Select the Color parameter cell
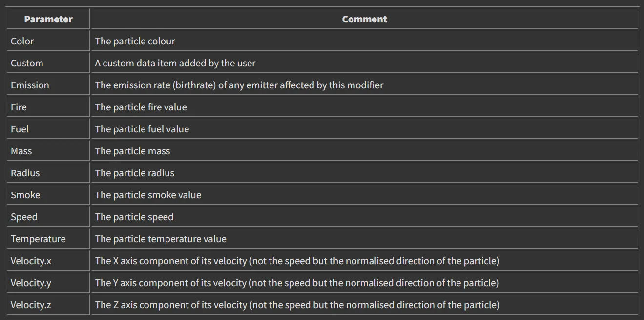The width and height of the screenshot is (644, 320). [x=22, y=42]
